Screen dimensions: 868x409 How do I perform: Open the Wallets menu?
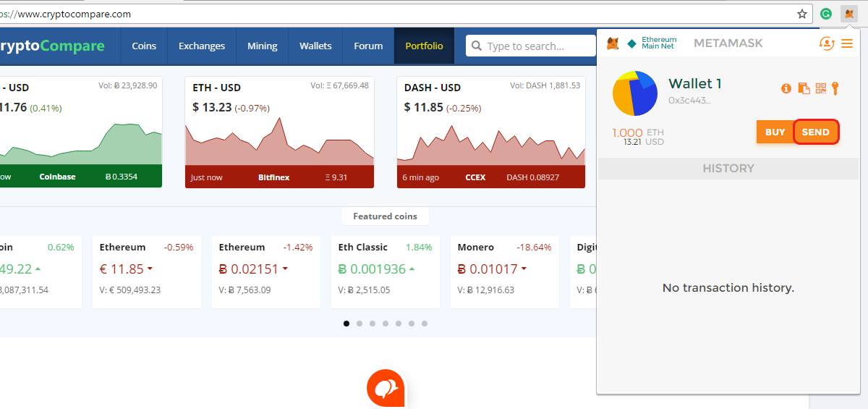[315, 46]
